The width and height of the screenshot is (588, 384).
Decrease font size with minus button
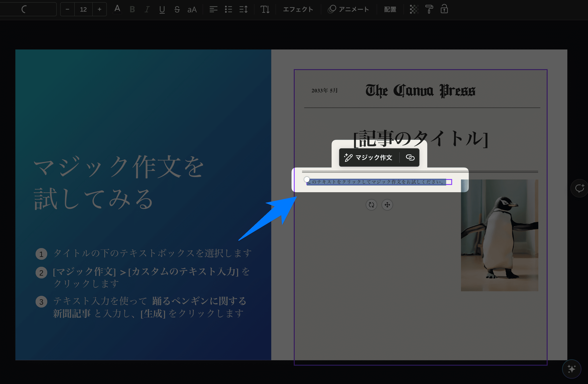coord(67,9)
